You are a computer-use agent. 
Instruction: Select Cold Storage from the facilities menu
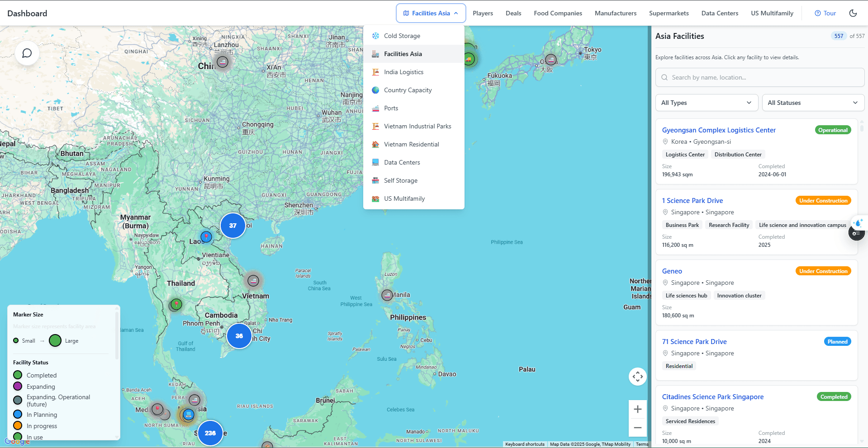401,35
